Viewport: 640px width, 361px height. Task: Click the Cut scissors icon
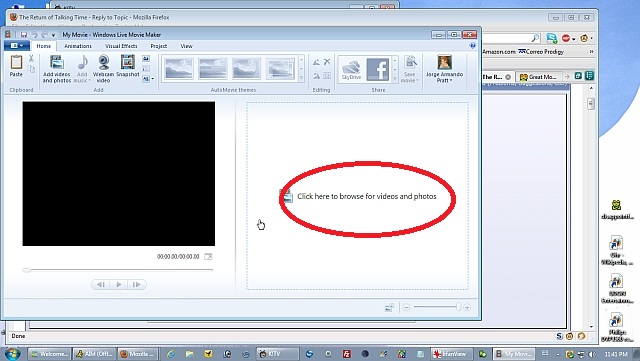(x=31, y=59)
